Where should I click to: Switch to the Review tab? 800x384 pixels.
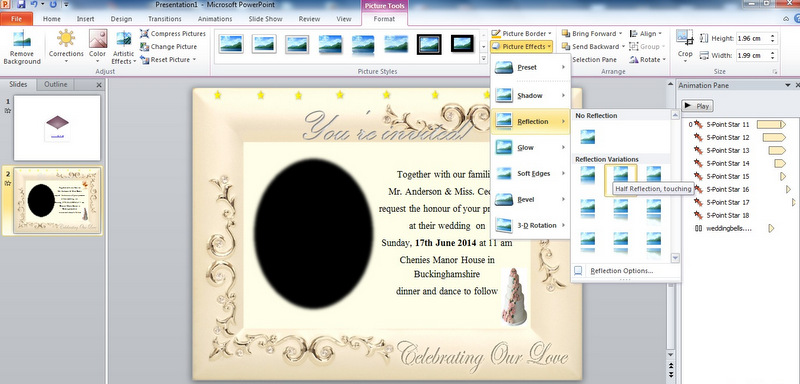coord(309,19)
